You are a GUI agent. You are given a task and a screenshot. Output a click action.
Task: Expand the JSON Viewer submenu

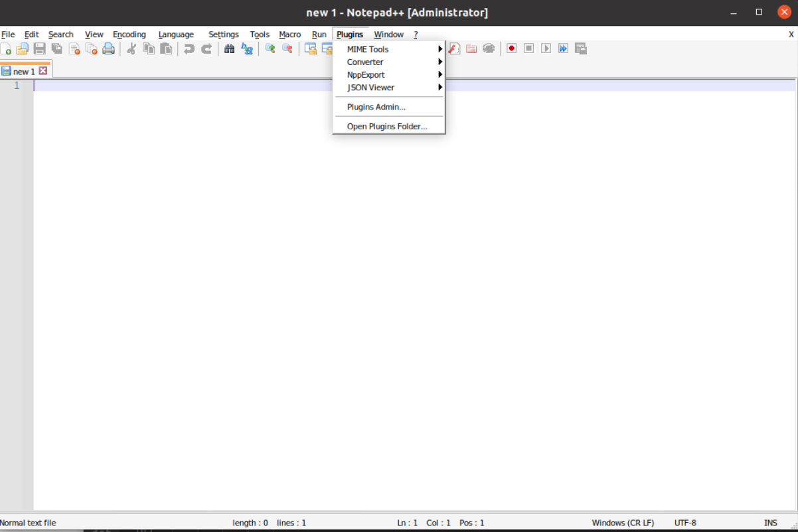tap(370, 87)
